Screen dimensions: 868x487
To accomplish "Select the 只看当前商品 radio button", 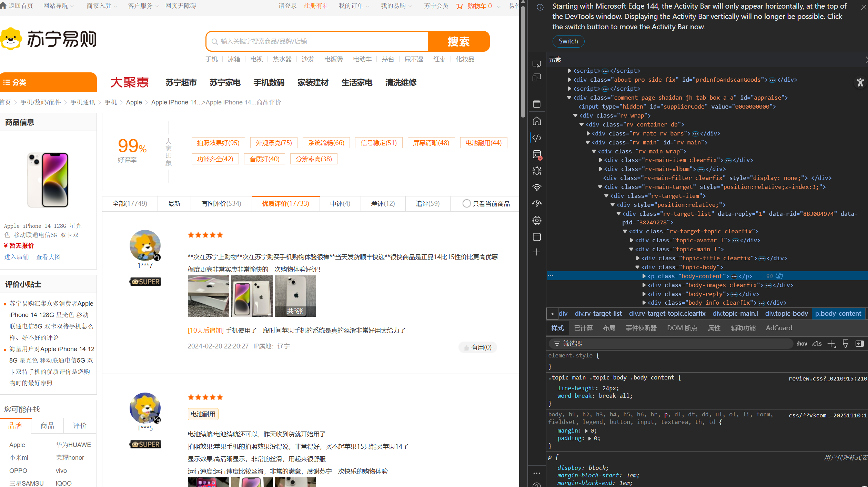I will (466, 204).
